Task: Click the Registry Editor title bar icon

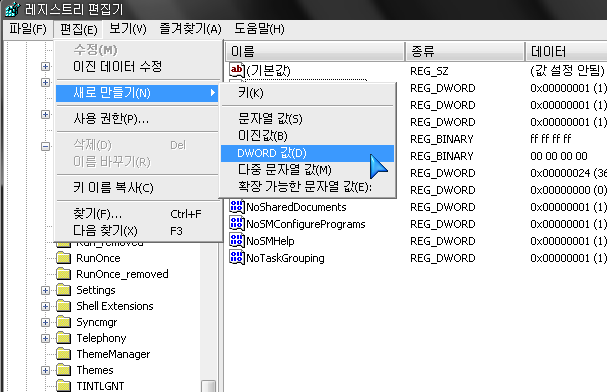Action: [x=12, y=9]
